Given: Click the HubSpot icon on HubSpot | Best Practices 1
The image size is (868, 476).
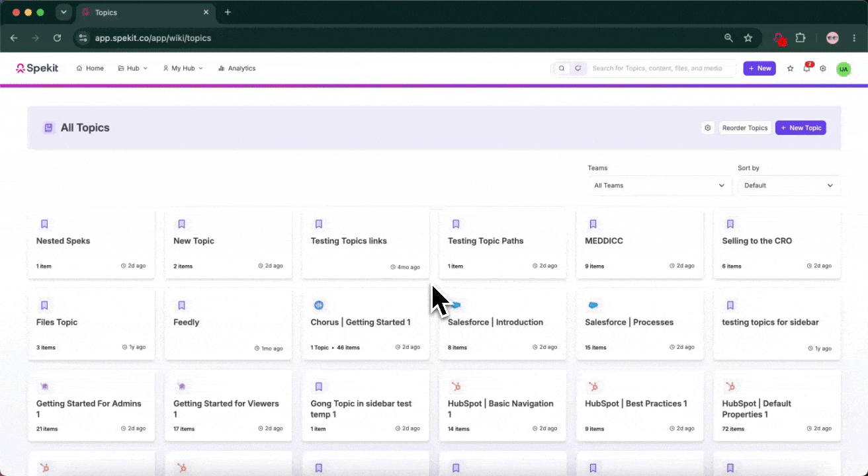Looking at the screenshot, I should click(x=593, y=387).
